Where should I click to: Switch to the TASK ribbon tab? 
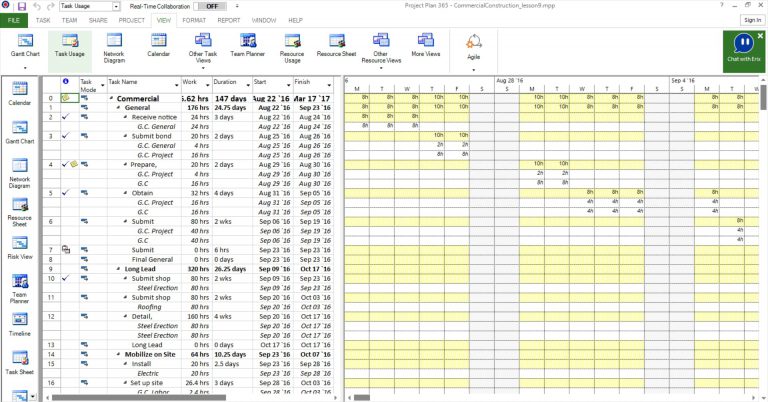coord(43,20)
